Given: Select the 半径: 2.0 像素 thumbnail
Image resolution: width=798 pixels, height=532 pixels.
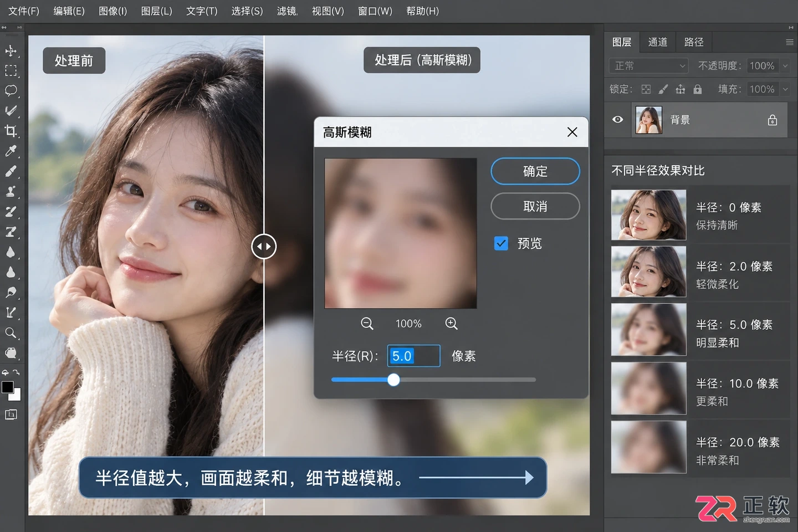Looking at the screenshot, I should 649,272.
